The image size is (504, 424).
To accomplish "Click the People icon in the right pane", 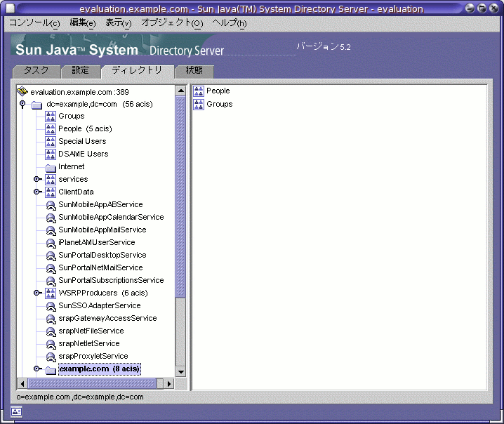I will coord(199,91).
